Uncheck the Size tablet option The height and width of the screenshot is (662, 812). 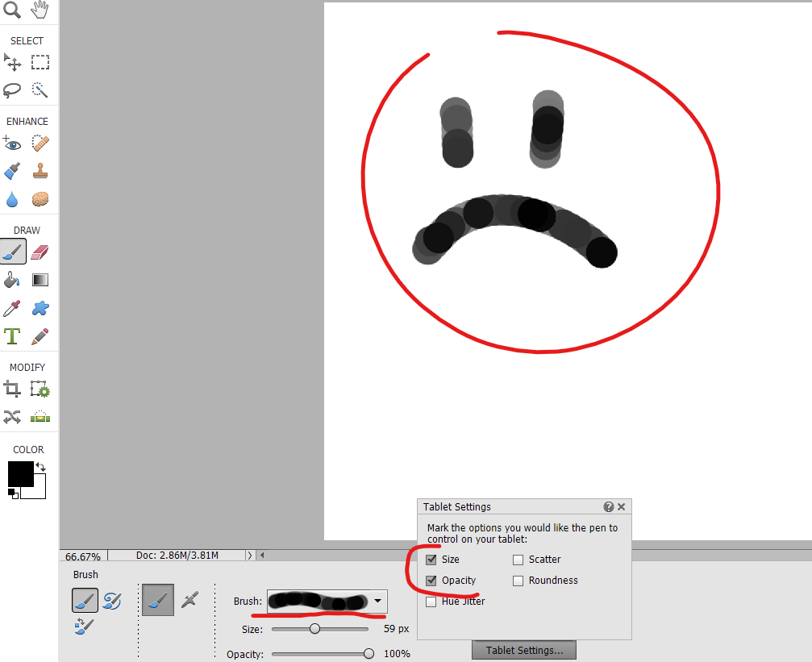[x=431, y=559]
